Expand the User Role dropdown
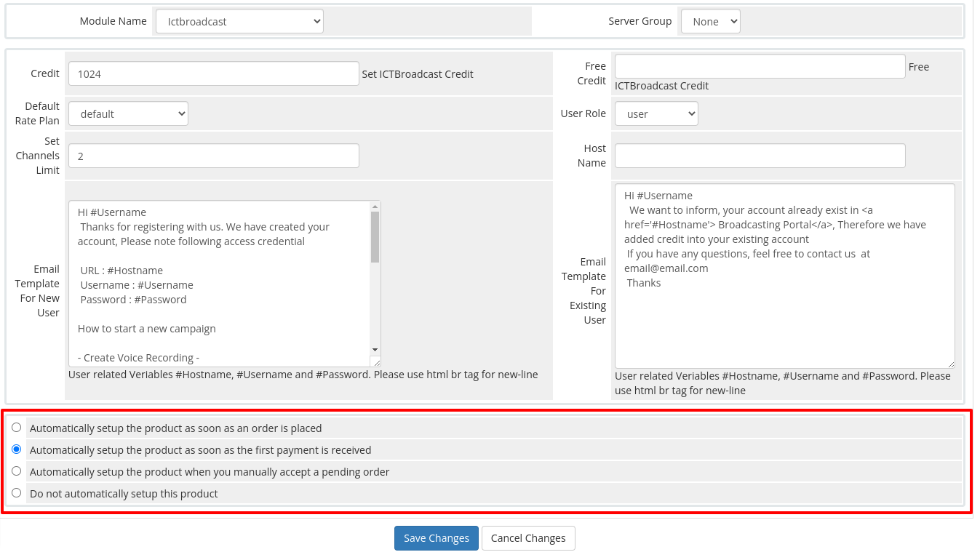The width and height of the screenshot is (980, 560). pyautogui.click(x=656, y=113)
